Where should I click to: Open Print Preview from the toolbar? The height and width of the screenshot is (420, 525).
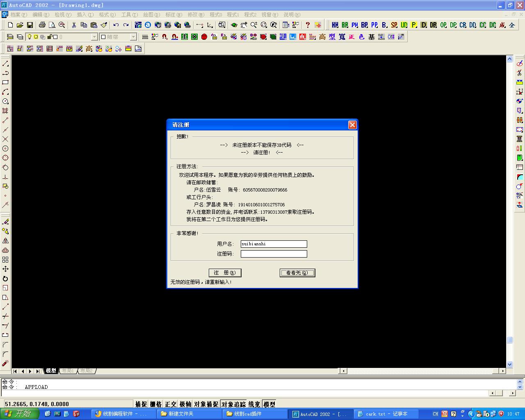click(52, 25)
